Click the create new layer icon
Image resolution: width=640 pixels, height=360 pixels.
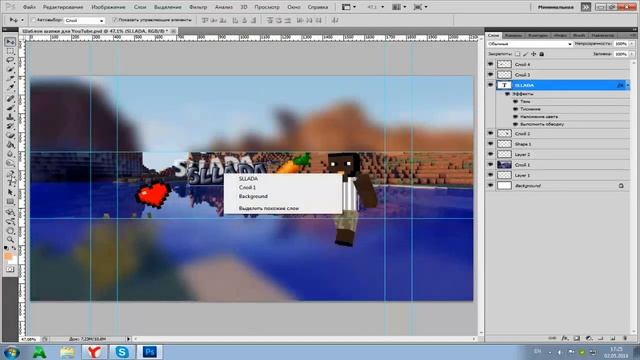[x=613, y=338]
